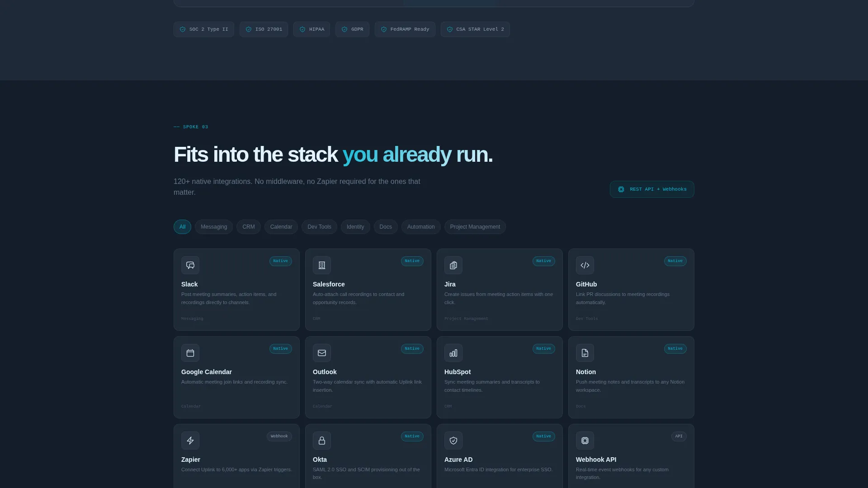868x488 pixels.
Task: Click the HubSpot bar chart icon
Action: point(453,353)
